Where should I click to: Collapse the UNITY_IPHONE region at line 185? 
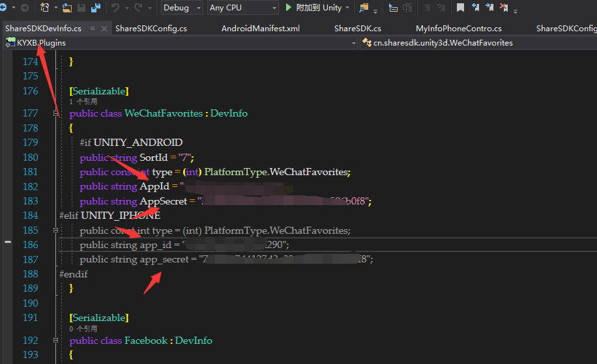point(55,231)
